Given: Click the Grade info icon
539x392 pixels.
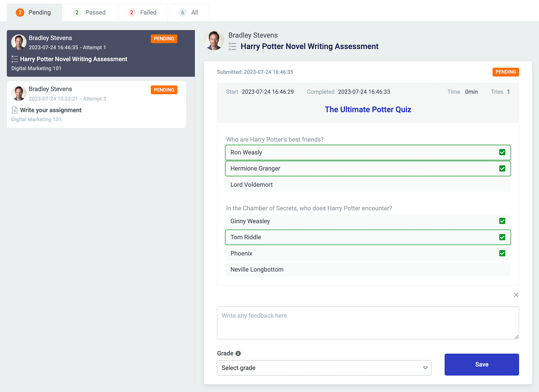Looking at the screenshot, I should tap(238, 353).
